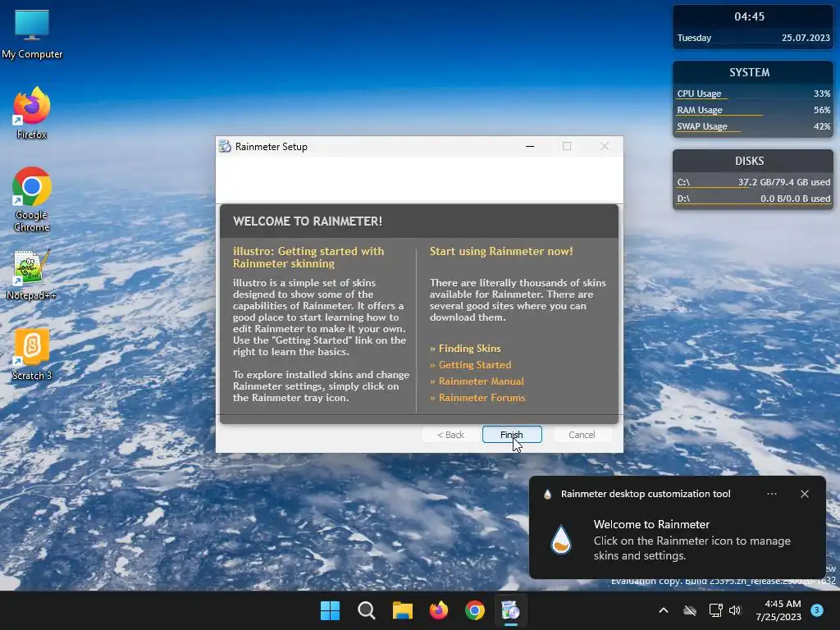Click the C:\ disk entry
This screenshot has height=630, width=840.
point(753,183)
